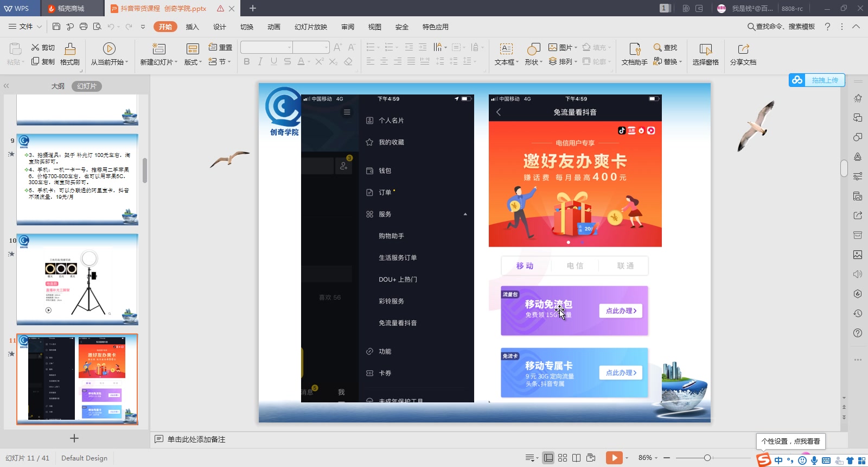The width and height of the screenshot is (868, 467).
Task: Click the clear formatting eraser icon
Action: pyautogui.click(x=348, y=62)
